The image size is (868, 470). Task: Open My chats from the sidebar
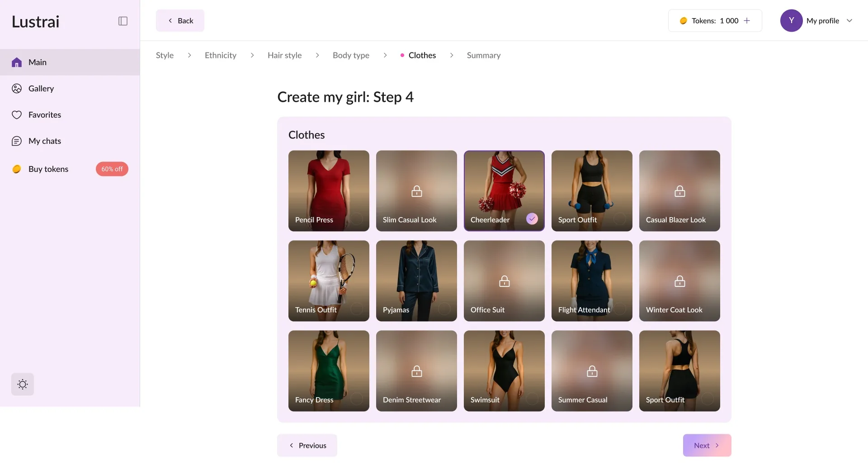(44, 141)
